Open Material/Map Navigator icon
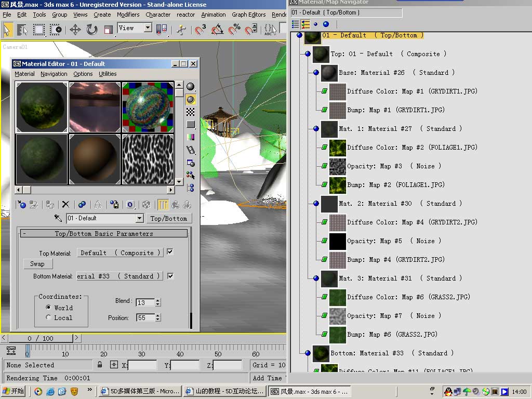Viewport: 532px width, 399px height. tap(190, 188)
